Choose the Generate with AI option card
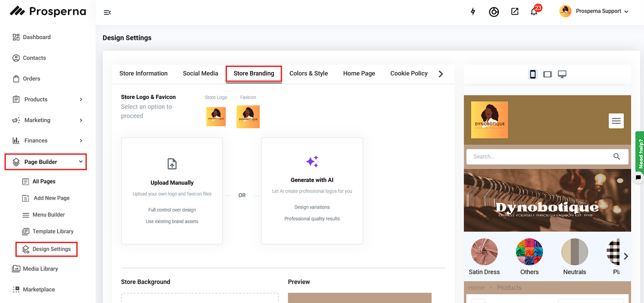 point(312,190)
